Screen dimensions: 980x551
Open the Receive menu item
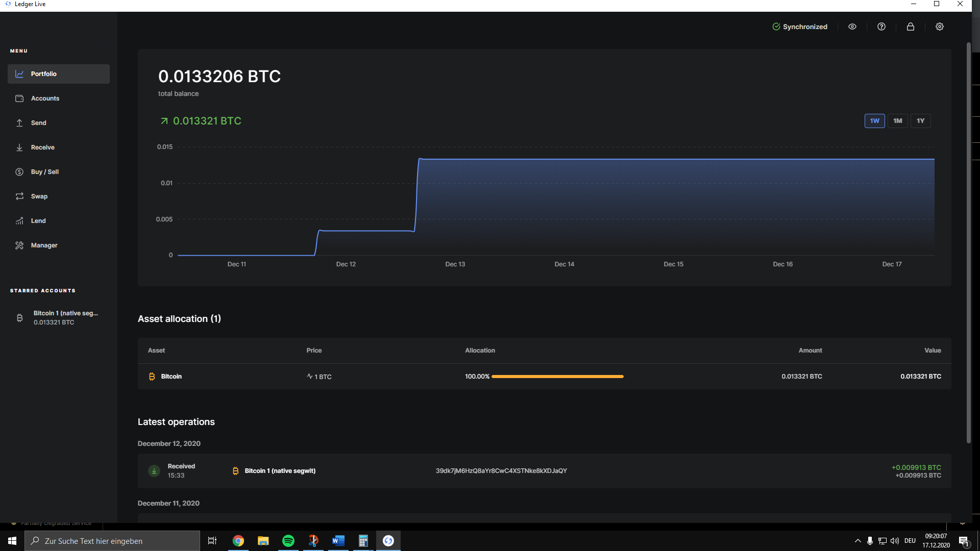coord(42,147)
